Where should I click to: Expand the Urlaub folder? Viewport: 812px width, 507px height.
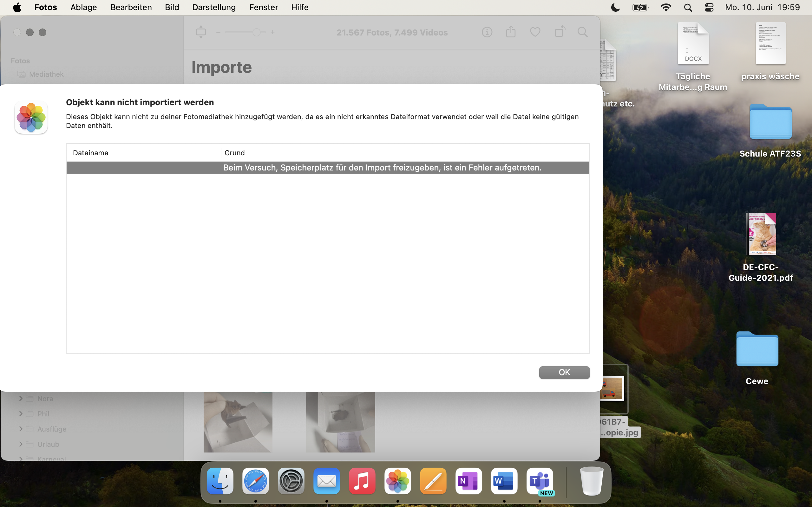21,444
